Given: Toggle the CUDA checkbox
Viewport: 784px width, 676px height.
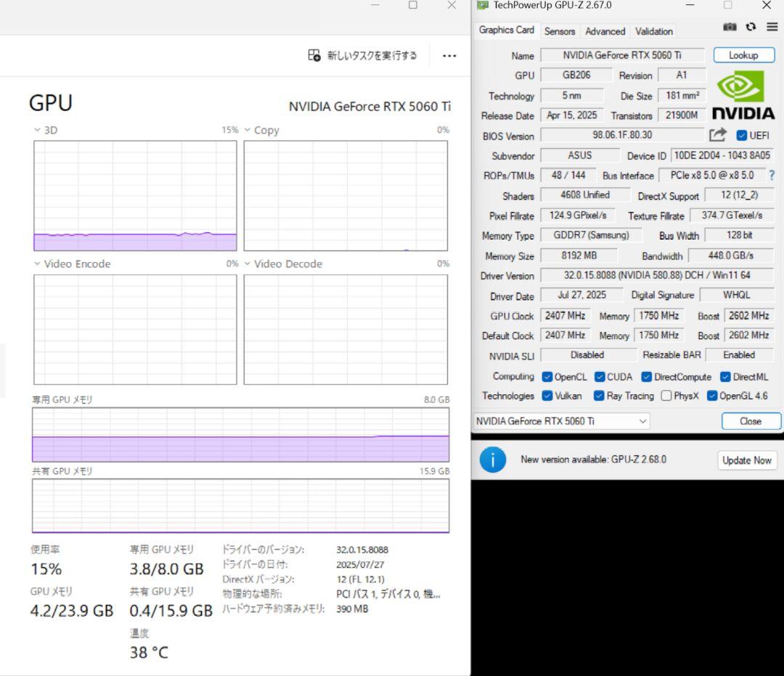Looking at the screenshot, I should [598, 377].
